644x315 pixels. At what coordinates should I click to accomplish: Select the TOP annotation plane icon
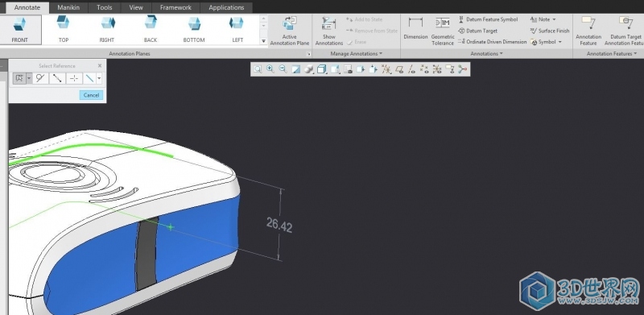(64, 29)
